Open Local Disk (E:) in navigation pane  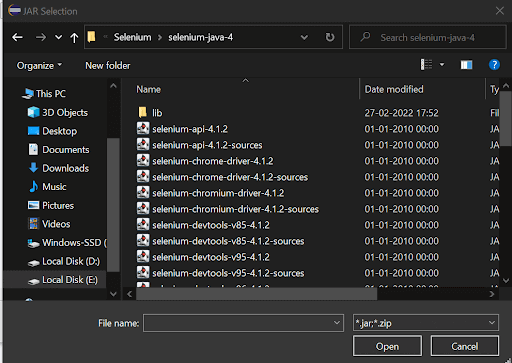[63, 280]
